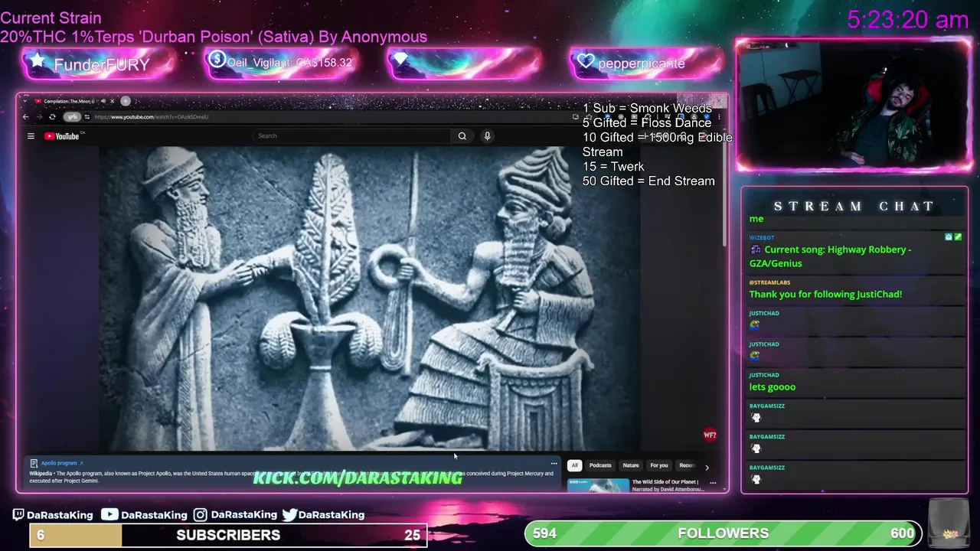The image size is (980, 551).
Task: Click the STREAM CHAT header
Action: point(854,206)
